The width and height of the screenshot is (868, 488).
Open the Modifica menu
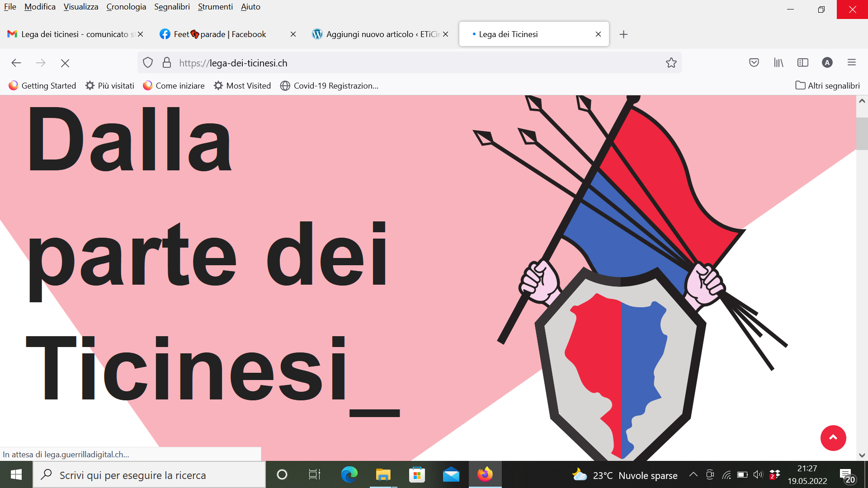pyautogui.click(x=40, y=7)
